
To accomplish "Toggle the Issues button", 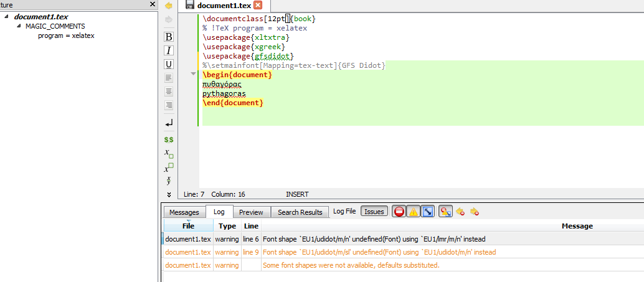I will tap(374, 212).
